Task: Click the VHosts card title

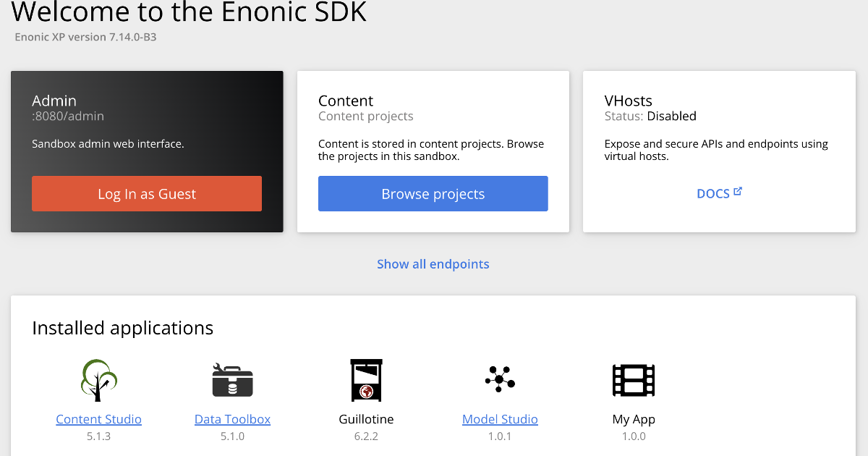Action: [629, 101]
